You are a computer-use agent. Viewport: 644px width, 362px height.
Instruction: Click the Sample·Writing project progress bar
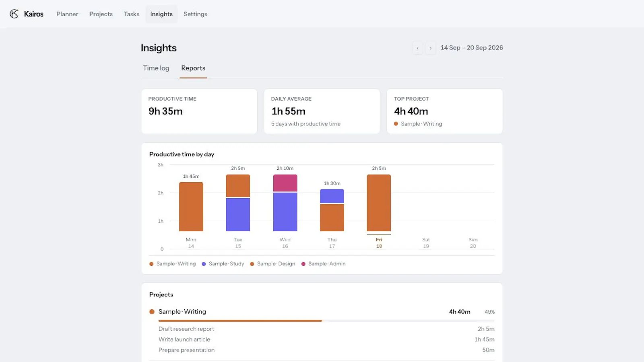(x=326, y=321)
